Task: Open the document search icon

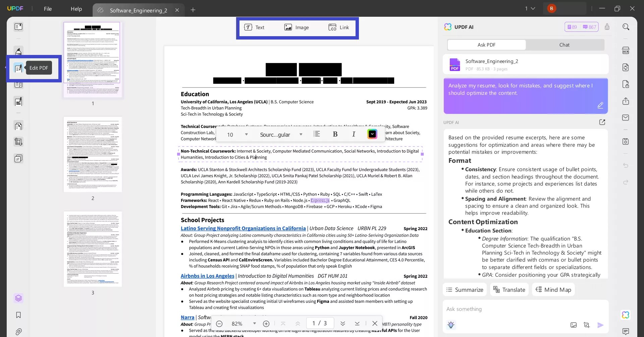Action: coord(626,26)
